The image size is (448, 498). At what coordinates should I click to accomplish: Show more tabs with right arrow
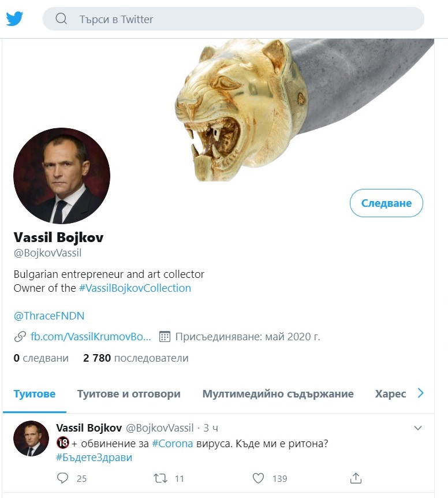pyautogui.click(x=420, y=393)
